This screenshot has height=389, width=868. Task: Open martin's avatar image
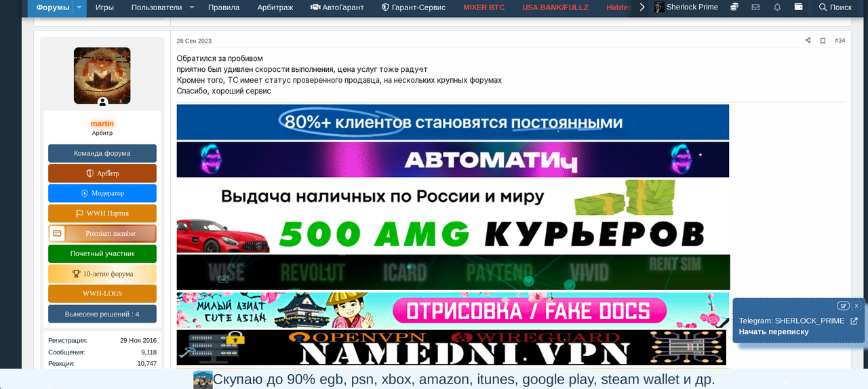click(102, 75)
